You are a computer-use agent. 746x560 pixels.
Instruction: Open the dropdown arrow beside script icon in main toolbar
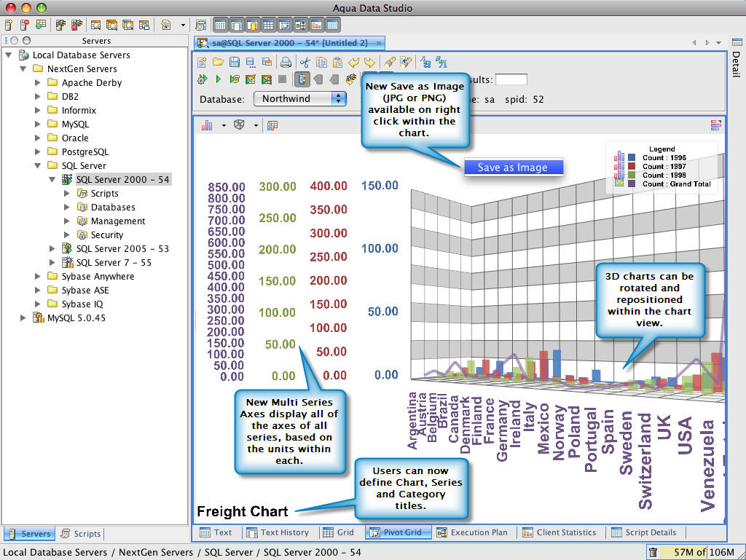click(x=183, y=25)
